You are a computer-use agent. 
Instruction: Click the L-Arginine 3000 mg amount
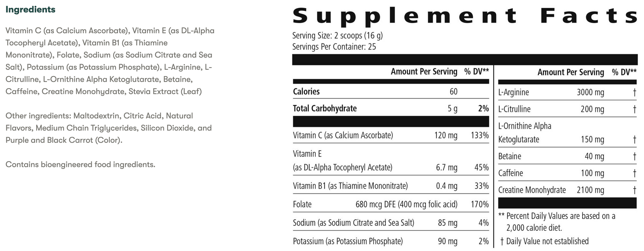point(590,92)
